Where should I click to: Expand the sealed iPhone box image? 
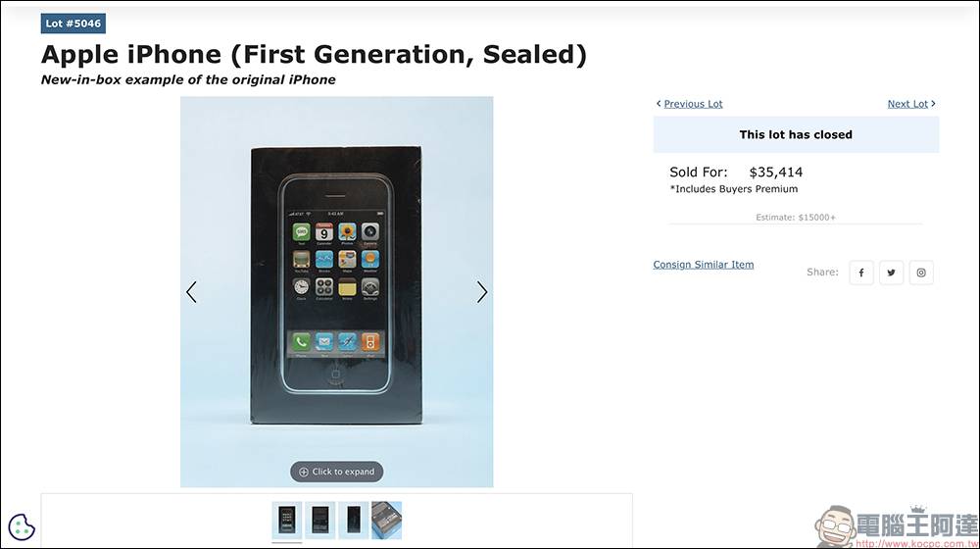(337, 473)
